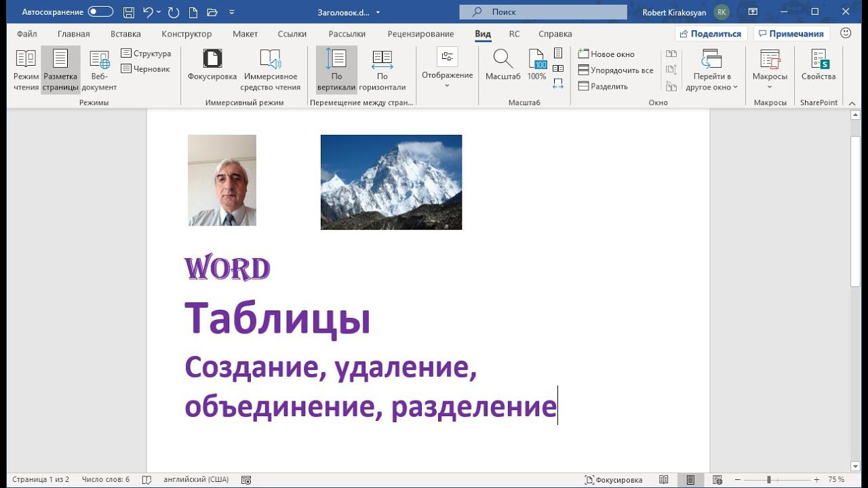Viewport: 868px width, 488px height.
Task: Click the Reset Window Position icon
Action: tap(671, 86)
